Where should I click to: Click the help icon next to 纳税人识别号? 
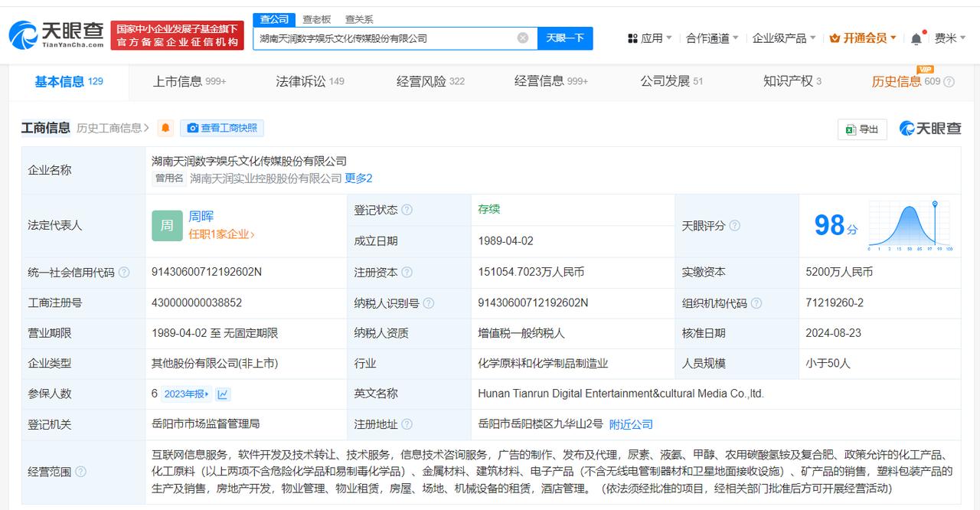click(x=429, y=303)
